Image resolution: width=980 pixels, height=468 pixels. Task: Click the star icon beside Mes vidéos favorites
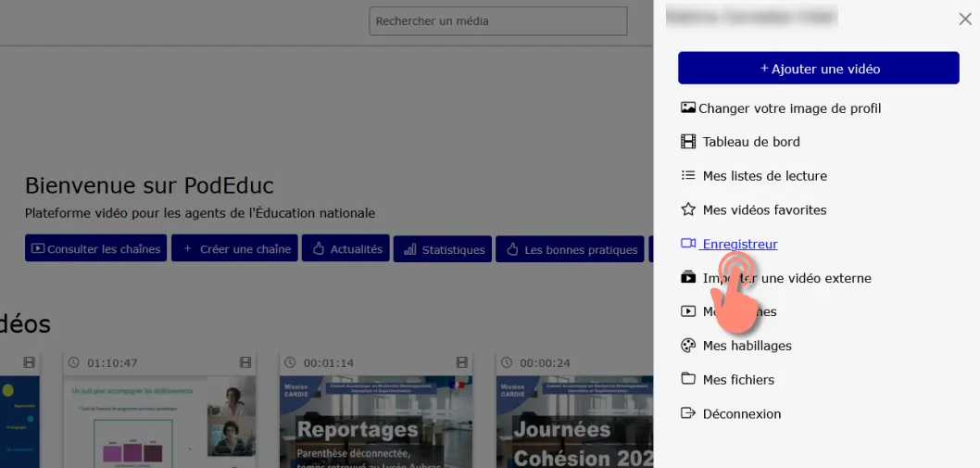point(688,209)
